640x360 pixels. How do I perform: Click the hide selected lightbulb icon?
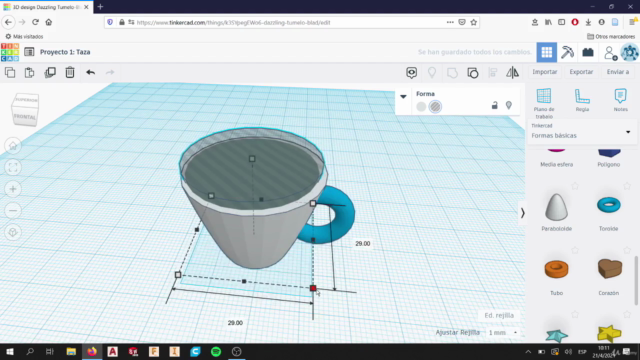pos(432,73)
